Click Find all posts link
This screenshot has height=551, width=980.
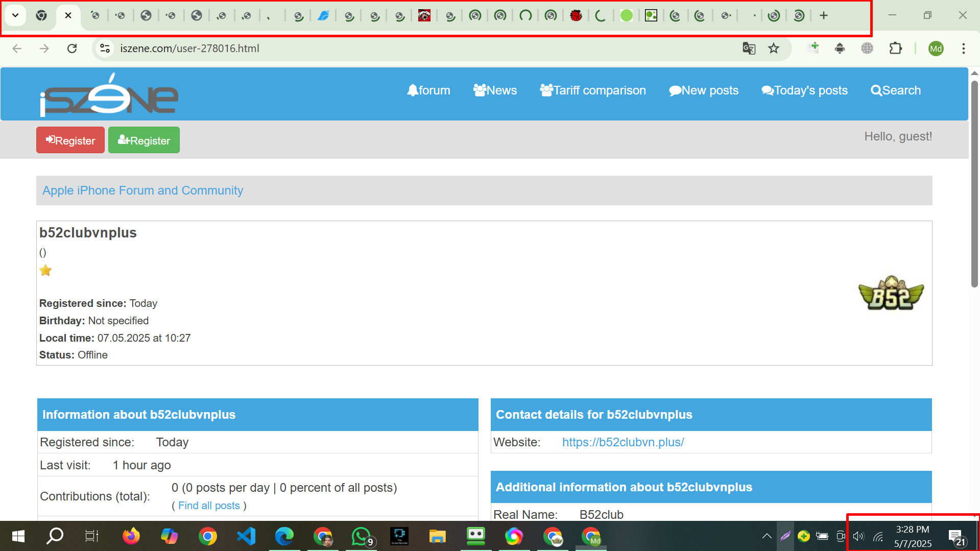coord(209,506)
